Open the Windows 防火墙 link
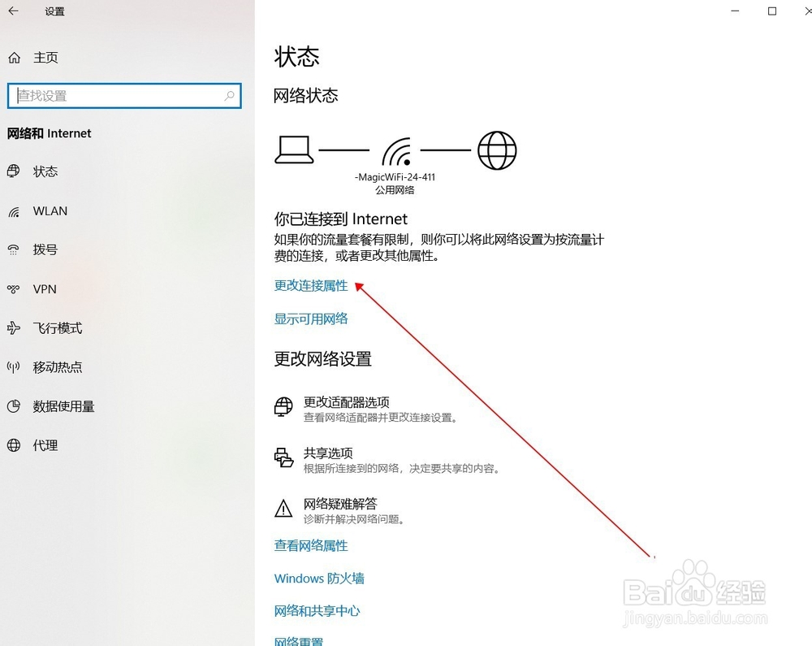Screen dimensions: 812x646 [x=319, y=578]
